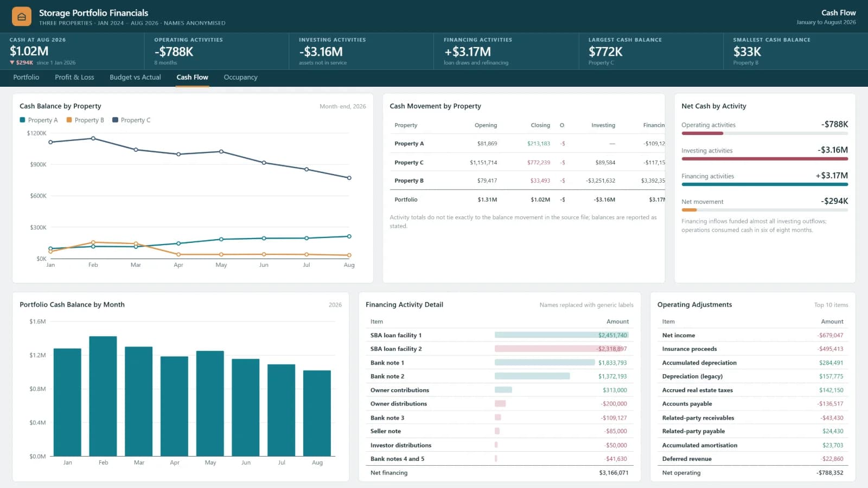Click the Related-party receivables row
Image resolution: width=868 pixels, height=488 pixels.
pyautogui.click(x=753, y=418)
